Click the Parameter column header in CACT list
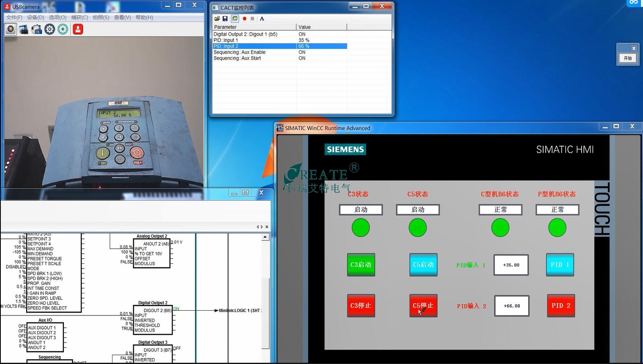This screenshot has width=643, height=364. click(x=254, y=27)
